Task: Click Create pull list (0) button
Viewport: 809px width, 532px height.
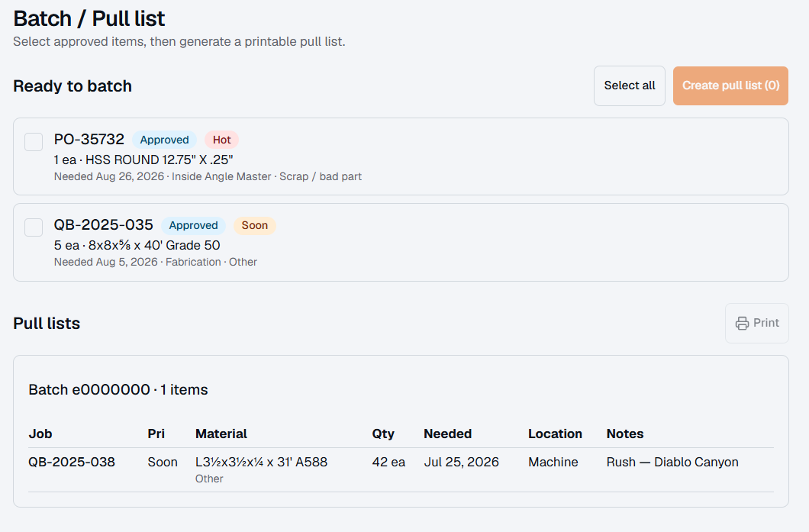Action: coord(730,85)
